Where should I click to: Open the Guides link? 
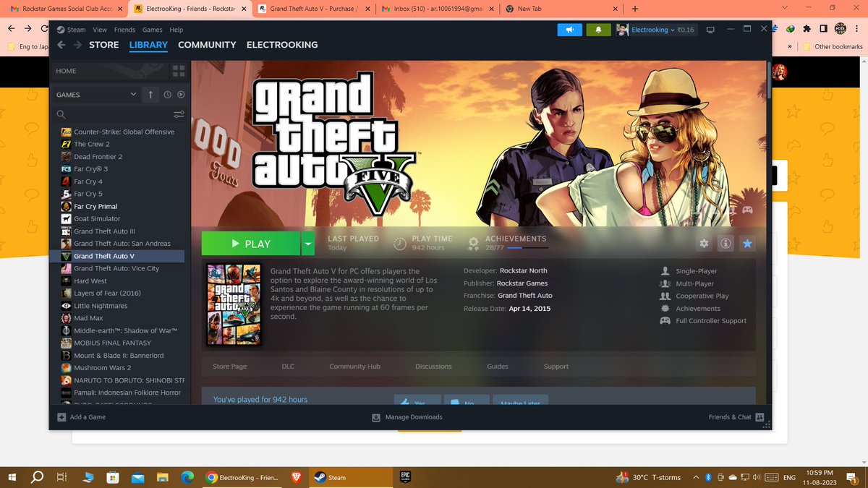498,367
